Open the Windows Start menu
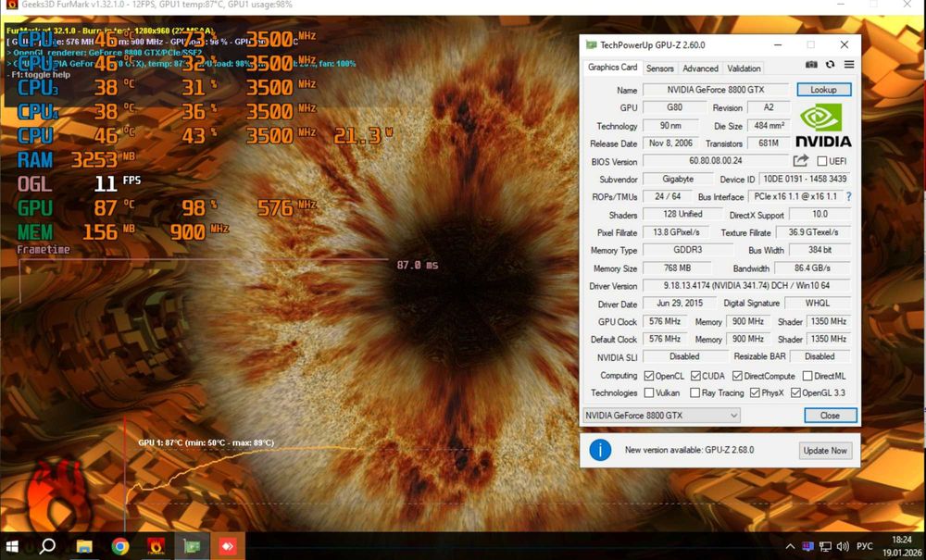 (x=12, y=546)
